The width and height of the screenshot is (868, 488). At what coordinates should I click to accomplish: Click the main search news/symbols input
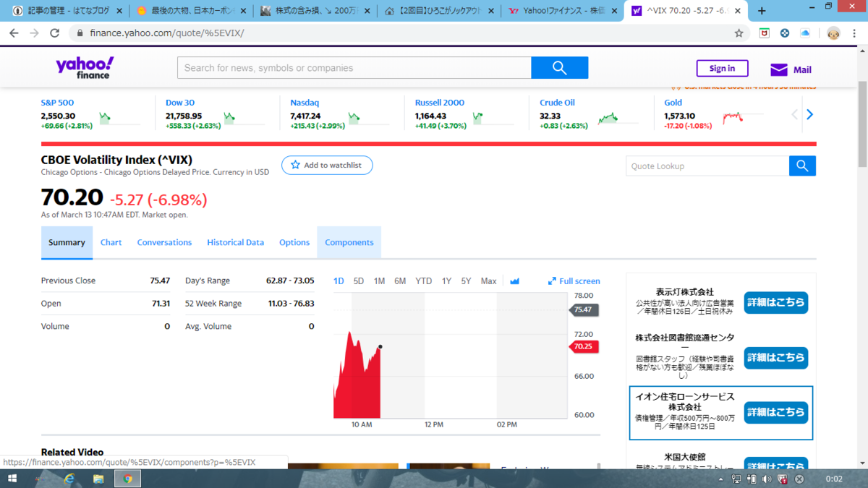pyautogui.click(x=354, y=68)
